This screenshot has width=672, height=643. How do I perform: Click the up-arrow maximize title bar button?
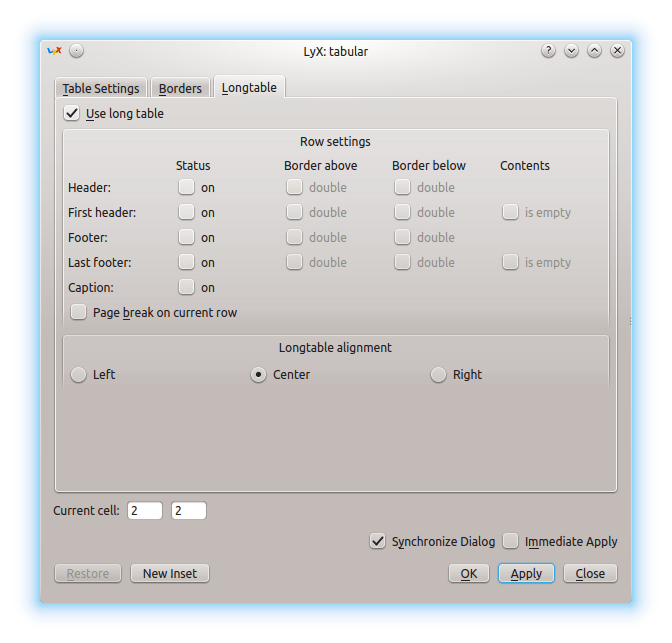coord(594,51)
